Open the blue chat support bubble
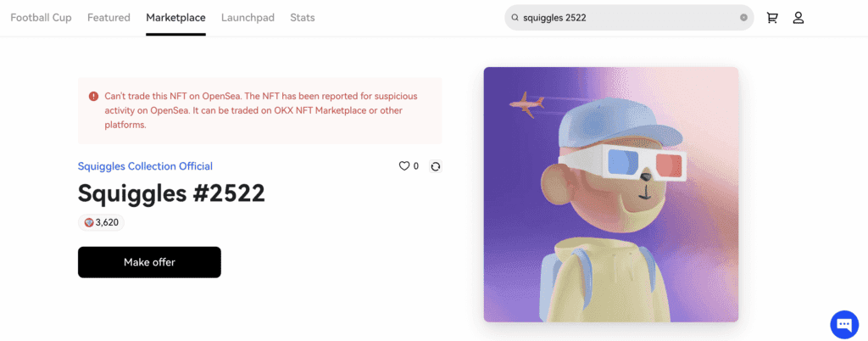This screenshot has width=868, height=341. point(844,323)
